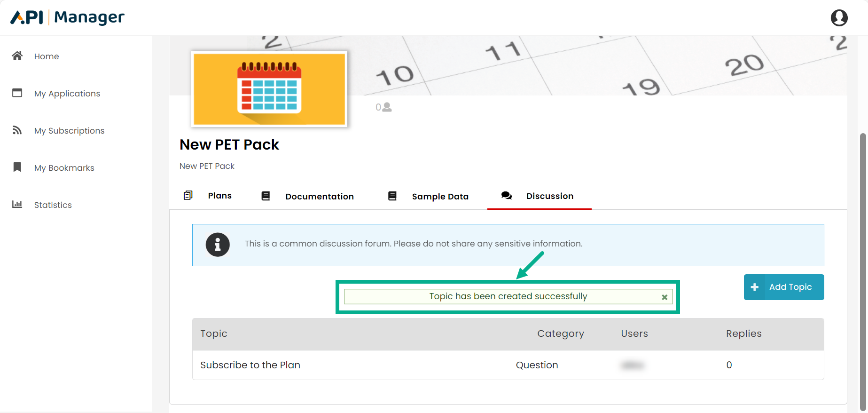
Task: Click the Plans tab copy icon
Action: pos(188,195)
